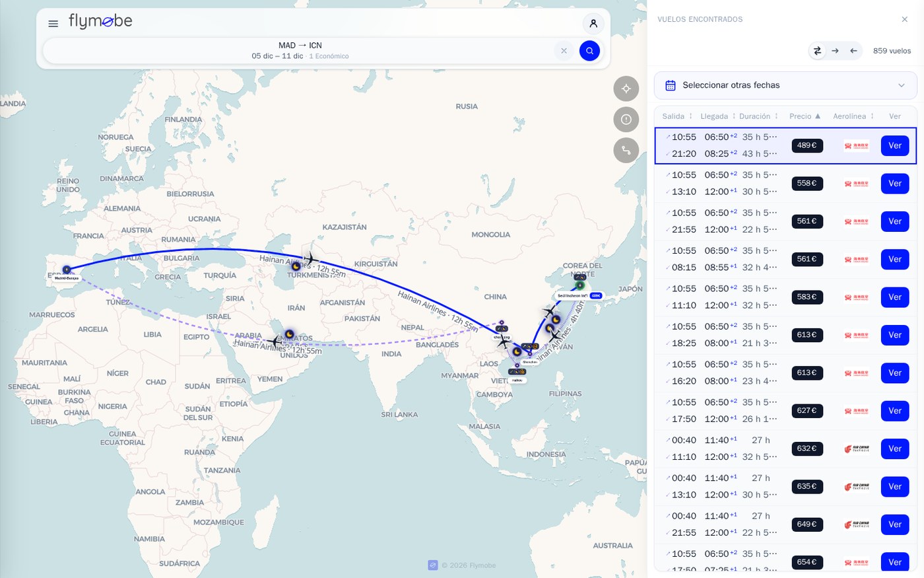924x578 pixels.
Task: Sort flights by Precio column
Action: 805,116
